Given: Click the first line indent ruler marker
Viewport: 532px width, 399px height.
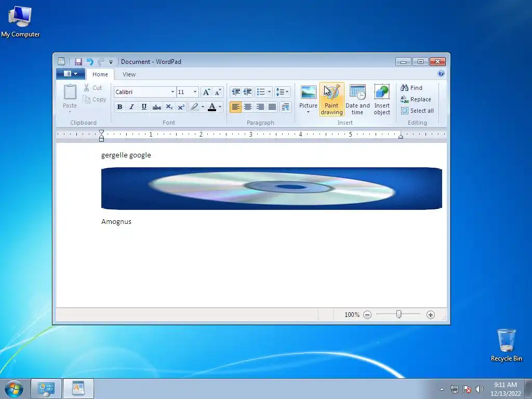Looking at the screenshot, I should pyautogui.click(x=101, y=132).
